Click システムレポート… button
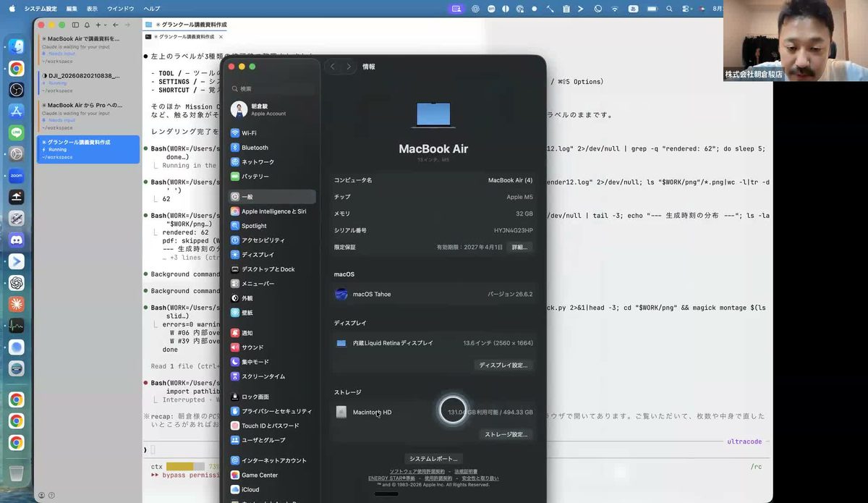868x503 pixels. point(433,459)
